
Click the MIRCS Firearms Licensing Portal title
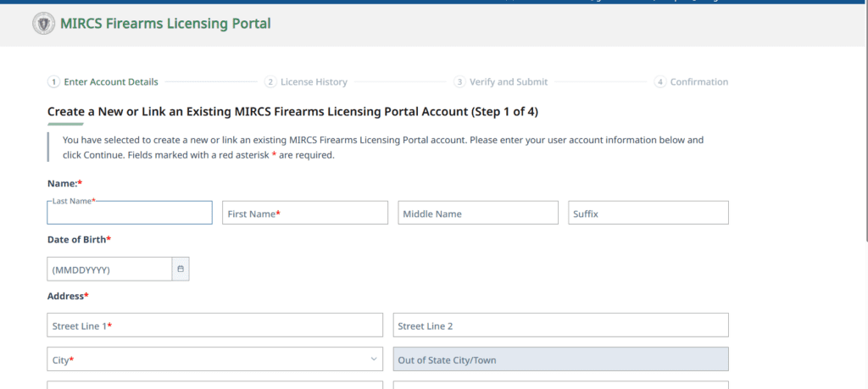point(165,24)
